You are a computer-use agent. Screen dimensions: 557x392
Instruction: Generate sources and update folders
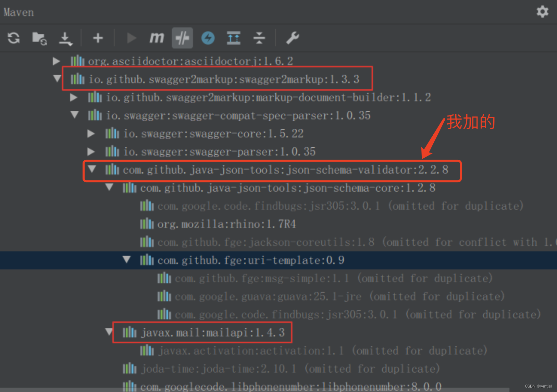pos(39,38)
